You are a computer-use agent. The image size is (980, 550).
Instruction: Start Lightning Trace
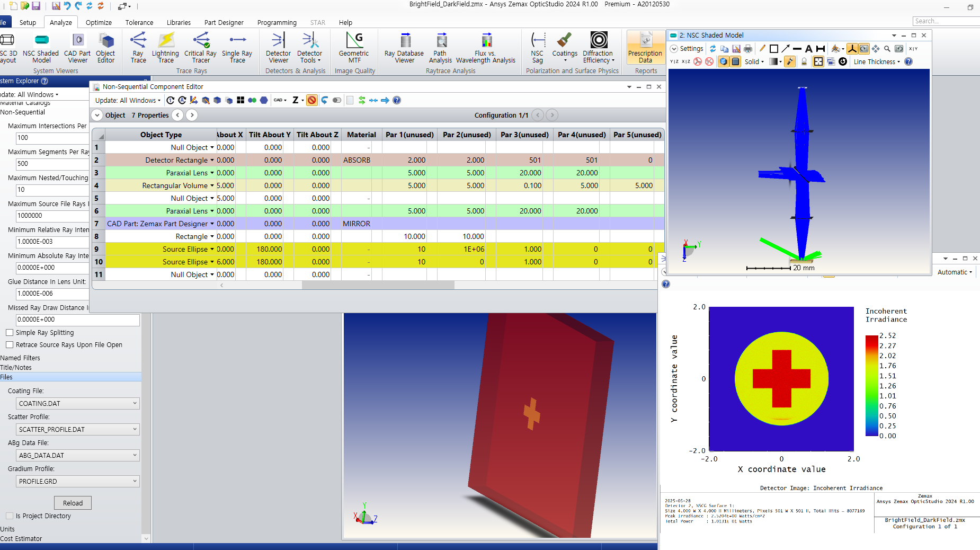point(165,48)
